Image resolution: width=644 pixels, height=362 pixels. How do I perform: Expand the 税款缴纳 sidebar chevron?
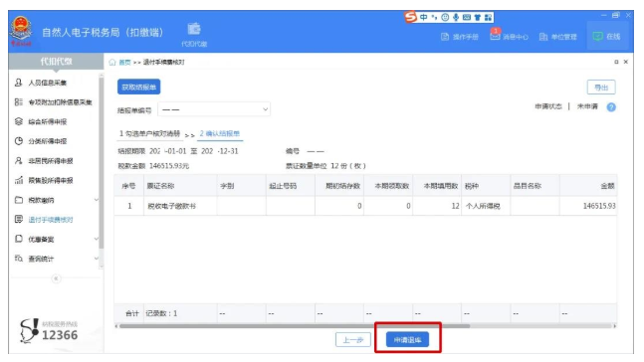tap(97, 200)
